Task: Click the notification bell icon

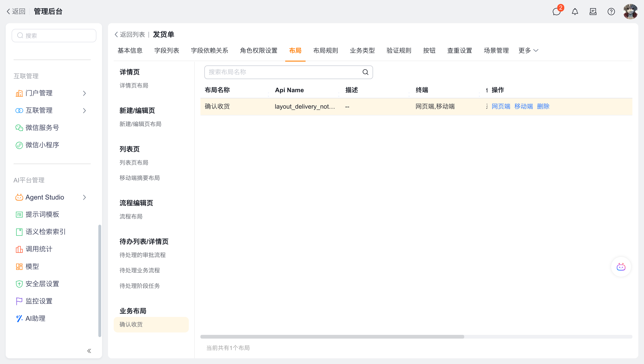Action: (x=575, y=12)
